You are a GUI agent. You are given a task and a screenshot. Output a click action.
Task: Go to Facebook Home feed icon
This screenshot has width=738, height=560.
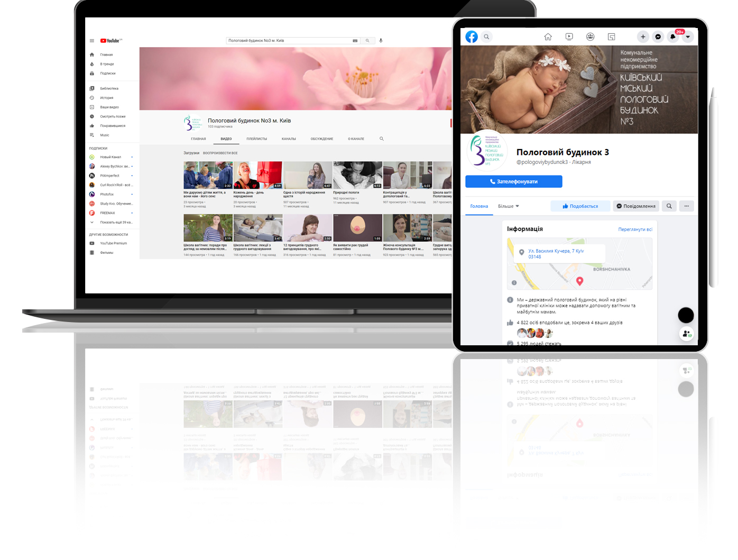pyautogui.click(x=548, y=36)
